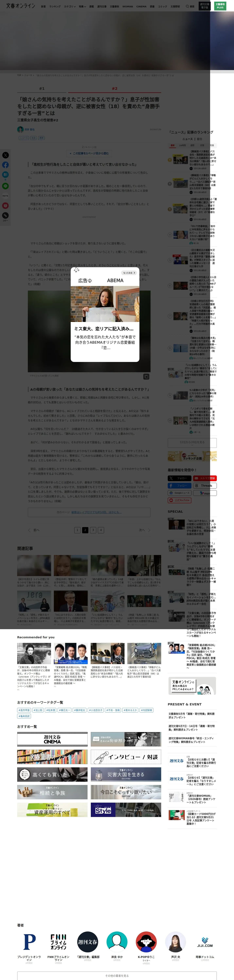The width and height of the screenshot is (234, 980).
Task: Open 文春野球 in the top navigation
Action: (x=175, y=7)
